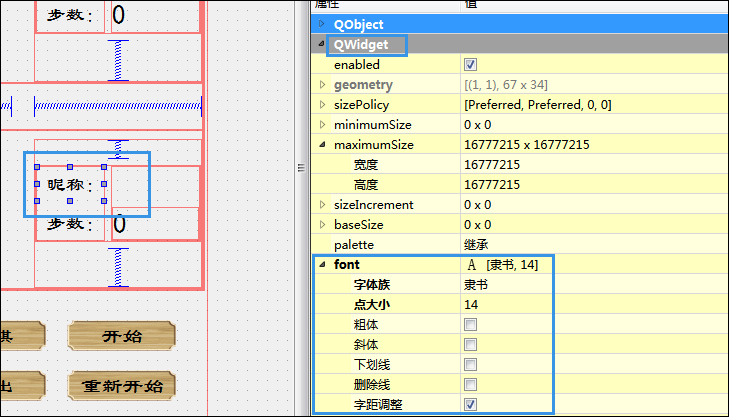Select the upper 步数 label
The height and width of the screenshot is (417, 729).
tap(70, 15)
